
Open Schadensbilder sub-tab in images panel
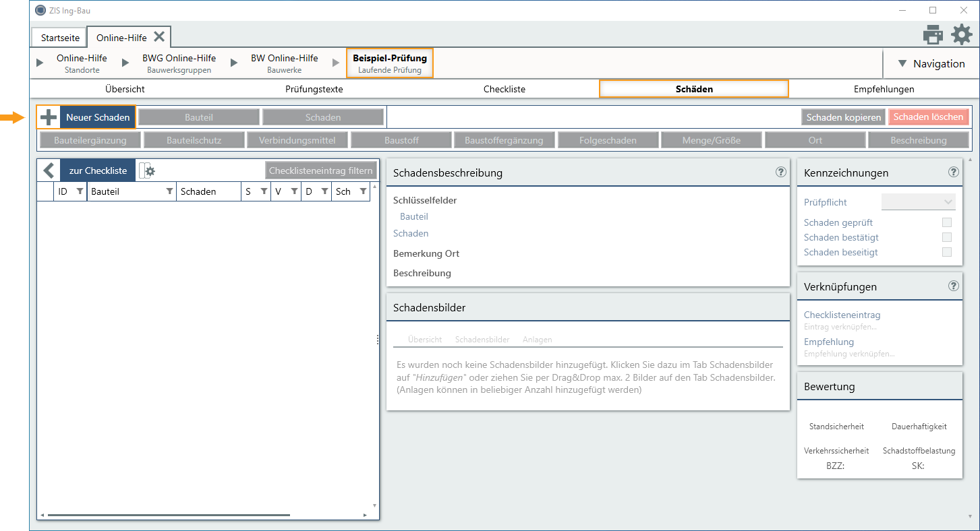pyautogui.click(x=482, y=340)
